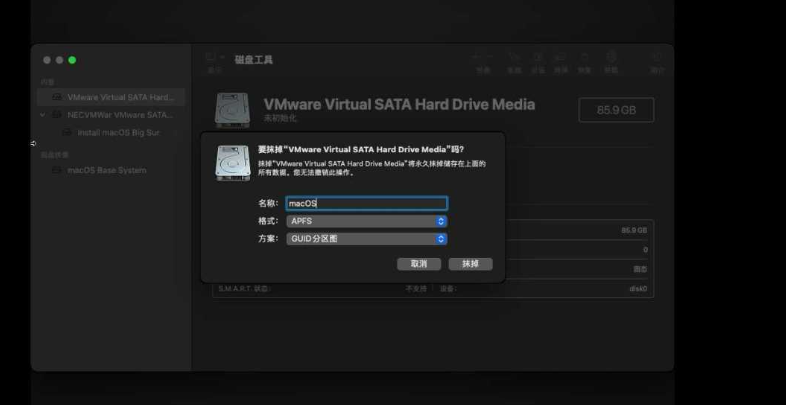Click the 名称 text field containing macOS
786x405 pixels.
click(366, 203)
